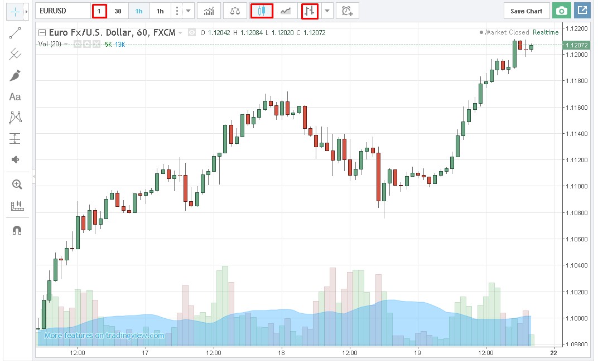The image size is (598, 364).
Task: Click the date label 18 on time axis
Action: point(281,352)
